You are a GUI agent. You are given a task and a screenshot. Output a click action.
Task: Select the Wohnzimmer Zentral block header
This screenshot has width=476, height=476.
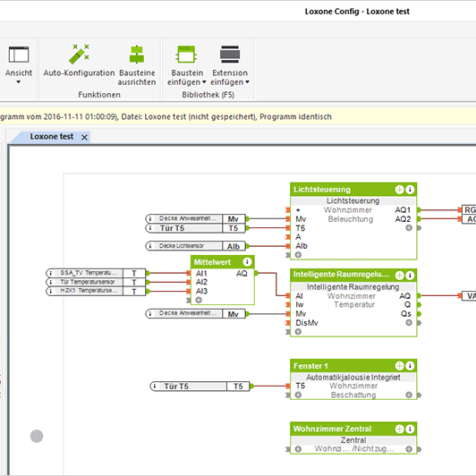pos(353,429)
